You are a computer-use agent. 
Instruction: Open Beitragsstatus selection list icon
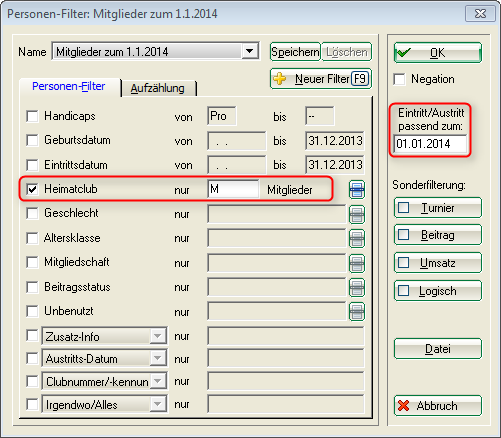point(357,288)
